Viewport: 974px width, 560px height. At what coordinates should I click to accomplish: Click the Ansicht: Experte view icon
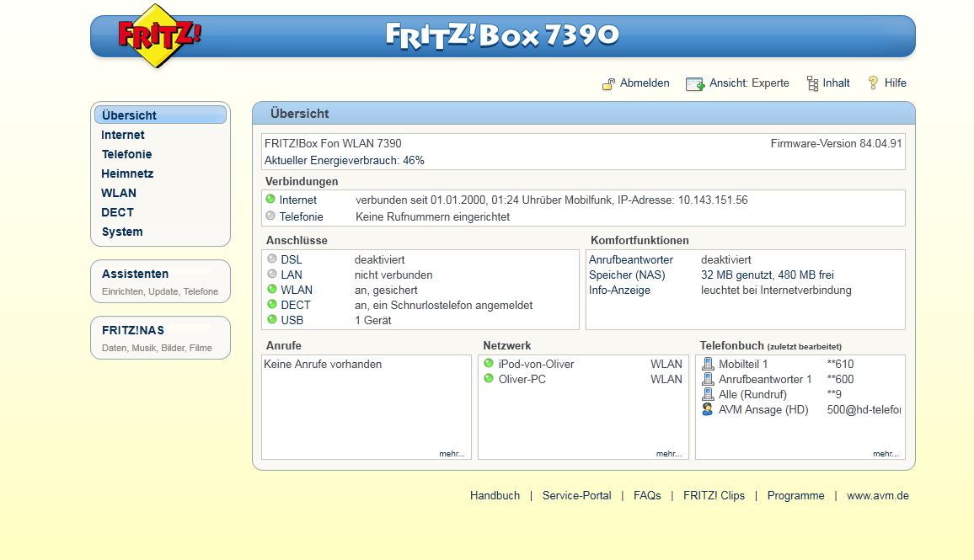(x=694, y=84)
